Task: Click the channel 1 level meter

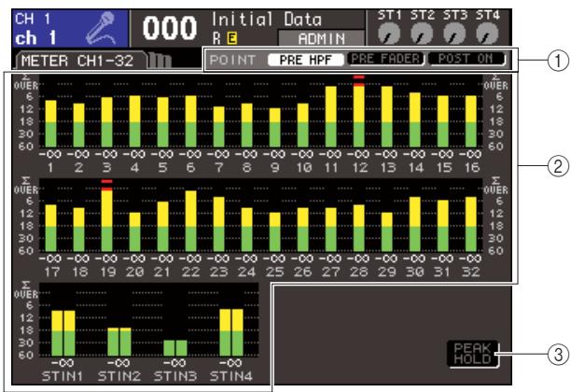Action: point(50,123)
